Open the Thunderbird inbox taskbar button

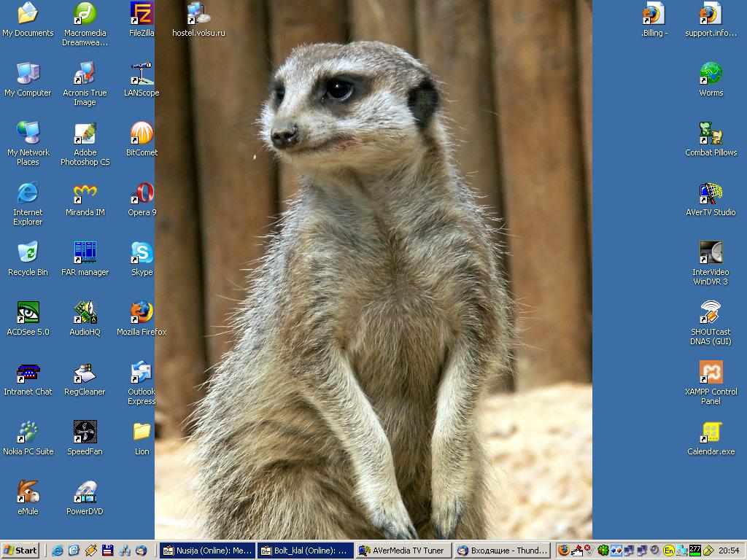pos(502,551)
